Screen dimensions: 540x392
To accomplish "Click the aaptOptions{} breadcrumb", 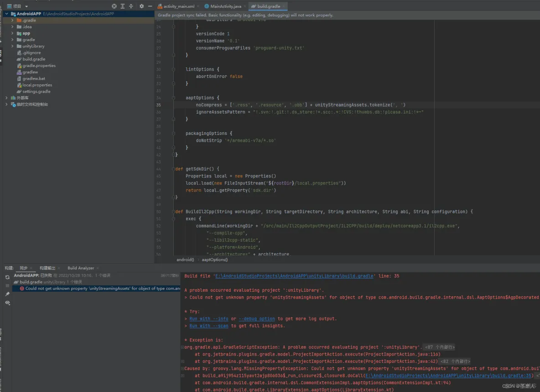I will (x=214, y=260).
